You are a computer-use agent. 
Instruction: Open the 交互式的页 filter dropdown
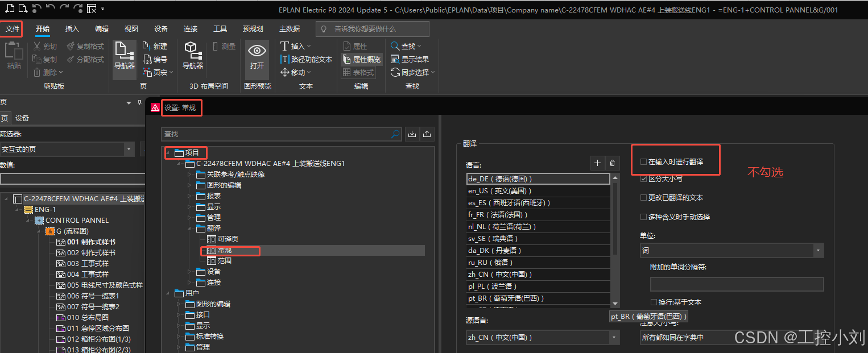[x=67, y=149]
